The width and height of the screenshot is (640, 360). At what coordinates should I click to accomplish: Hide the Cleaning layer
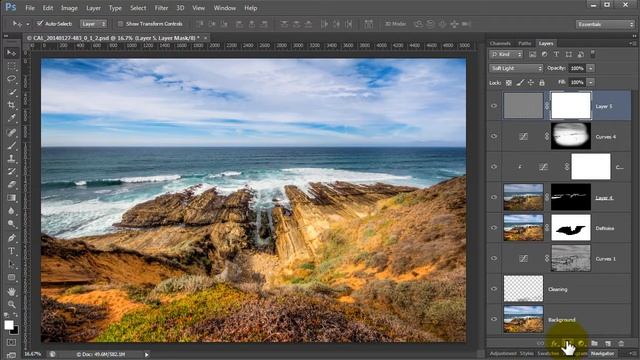click(x=494, y=289)
